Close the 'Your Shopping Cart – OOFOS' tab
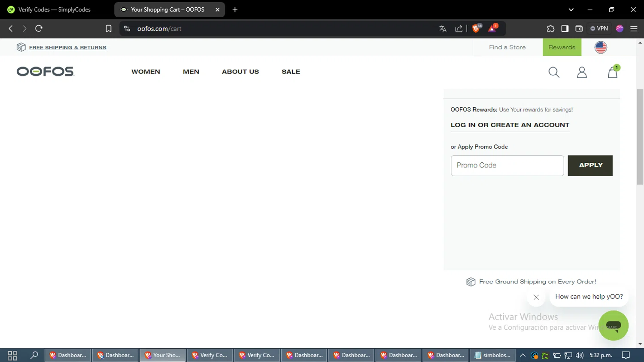 (218, 9)
